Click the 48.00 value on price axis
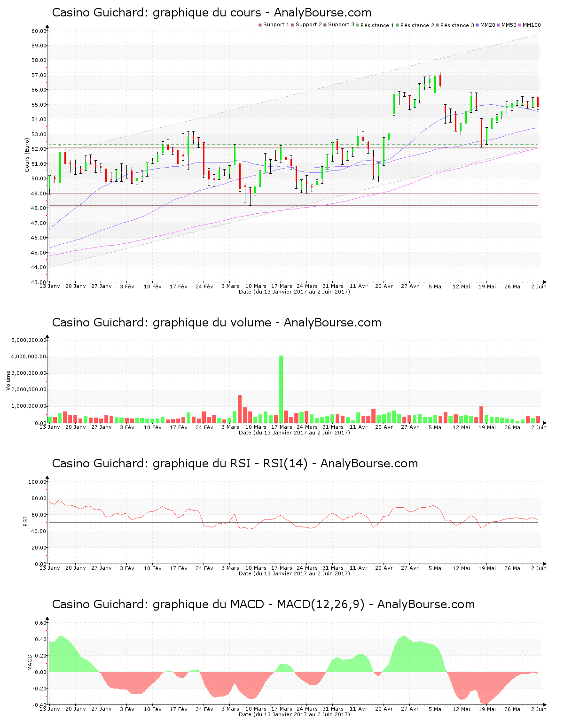 click(39, 208)
